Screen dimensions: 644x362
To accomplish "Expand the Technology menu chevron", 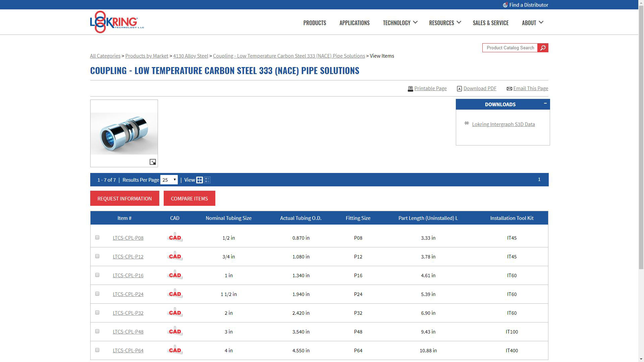I will click(x=415, y=22).
